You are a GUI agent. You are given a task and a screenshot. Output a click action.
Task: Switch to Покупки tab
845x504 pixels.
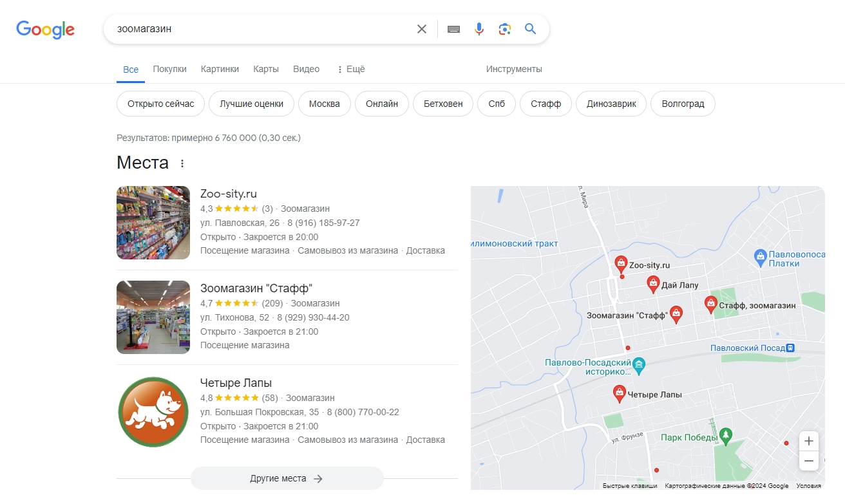click(170, 69)
